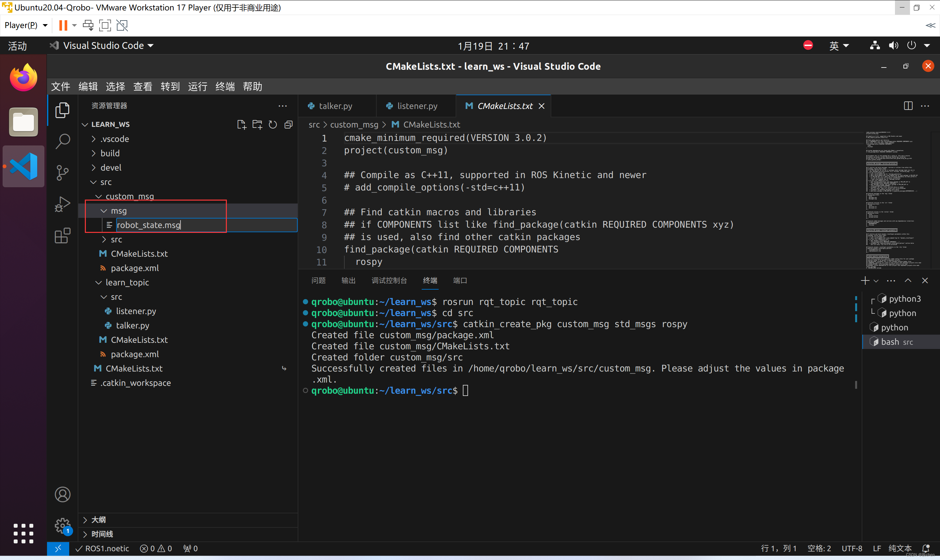The height and width of the screenshot is (560, 940).
Task: Open Run and Debug view
Action: point(62,204)
